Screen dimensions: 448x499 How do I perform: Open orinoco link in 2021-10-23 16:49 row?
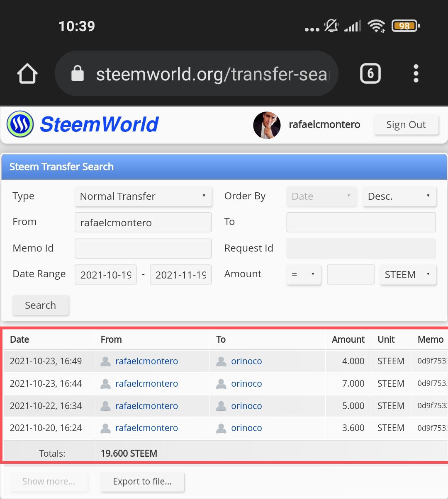(246, 361)
